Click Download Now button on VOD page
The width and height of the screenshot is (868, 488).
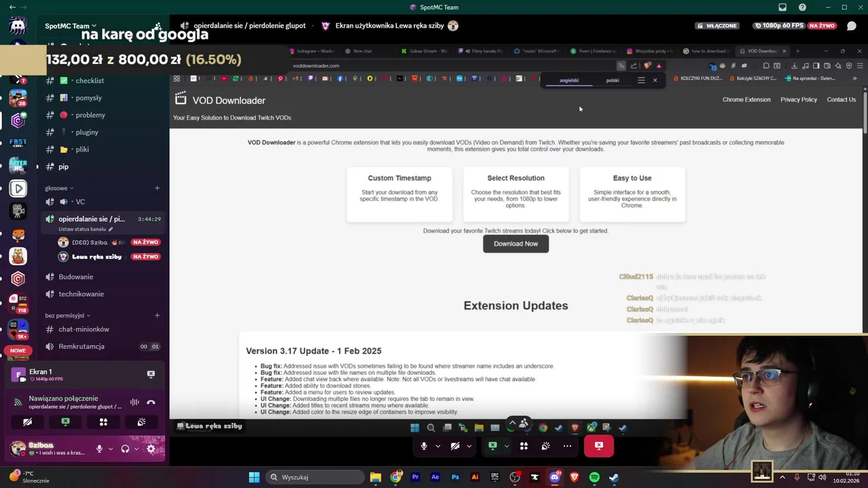(x=515, y=244)
